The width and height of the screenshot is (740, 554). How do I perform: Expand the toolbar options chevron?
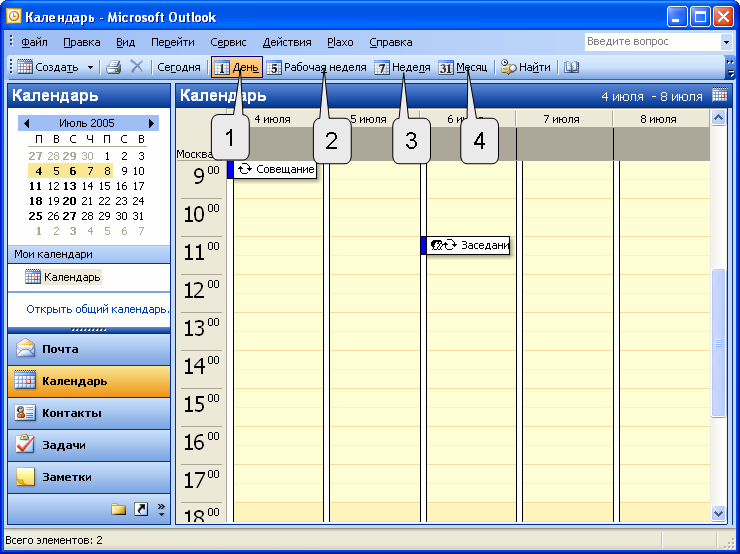tap(731, 67)
